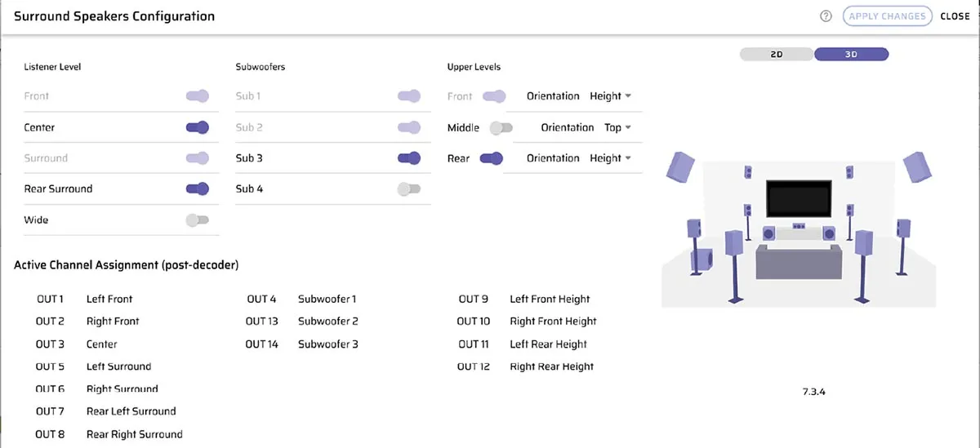Enable the Upper Levels Middle switch
The width and height of the screenshot is (980, 448).
(x=501, y=127)
